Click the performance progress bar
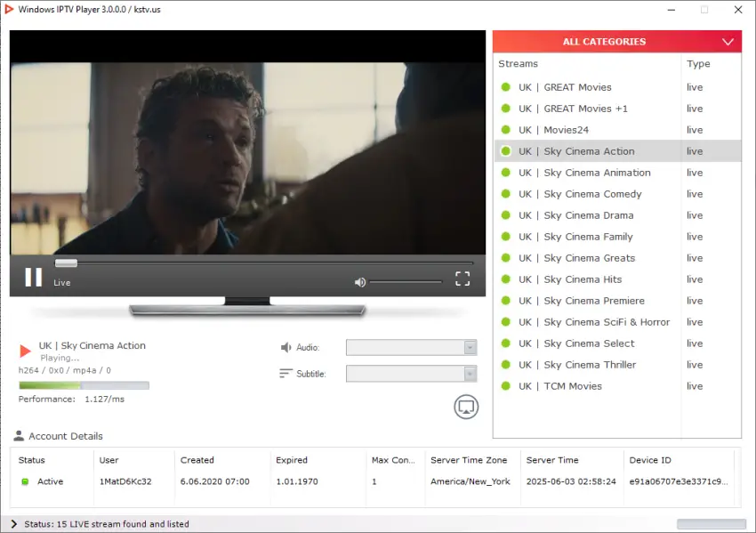 (x=84, y=385)
